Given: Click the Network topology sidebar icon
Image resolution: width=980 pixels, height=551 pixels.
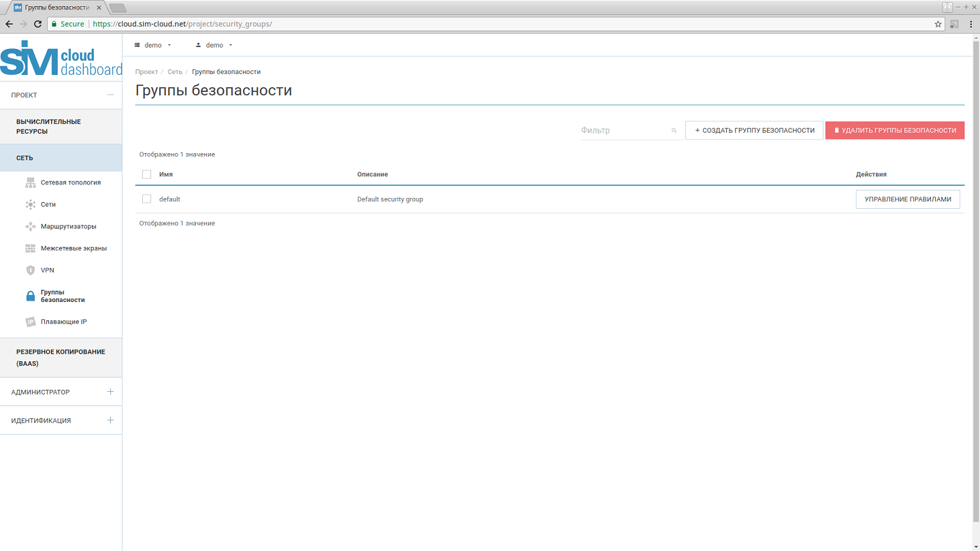Looking at the screenshot, I should 30,182.
